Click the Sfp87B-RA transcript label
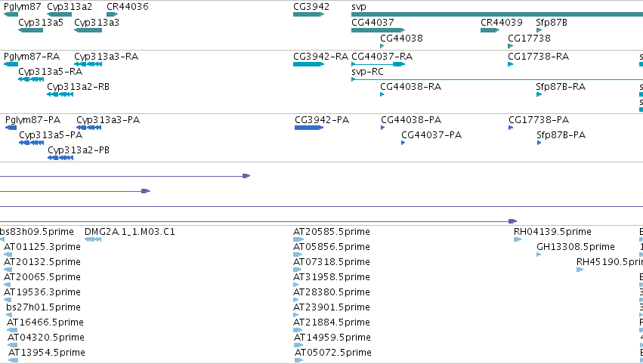The image size is (643, 364). tap(561, 87)
